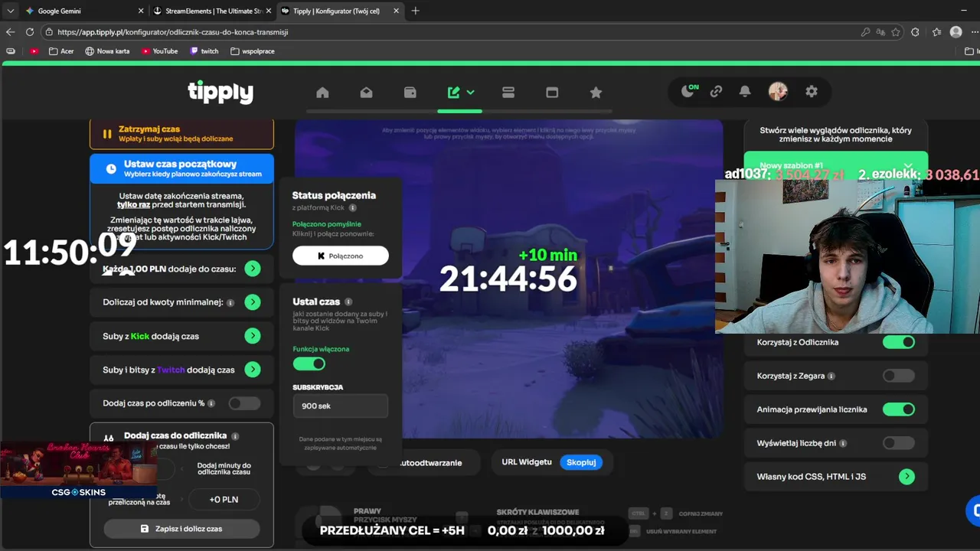Expand the configurator dropdown chevron

(471, 93)
